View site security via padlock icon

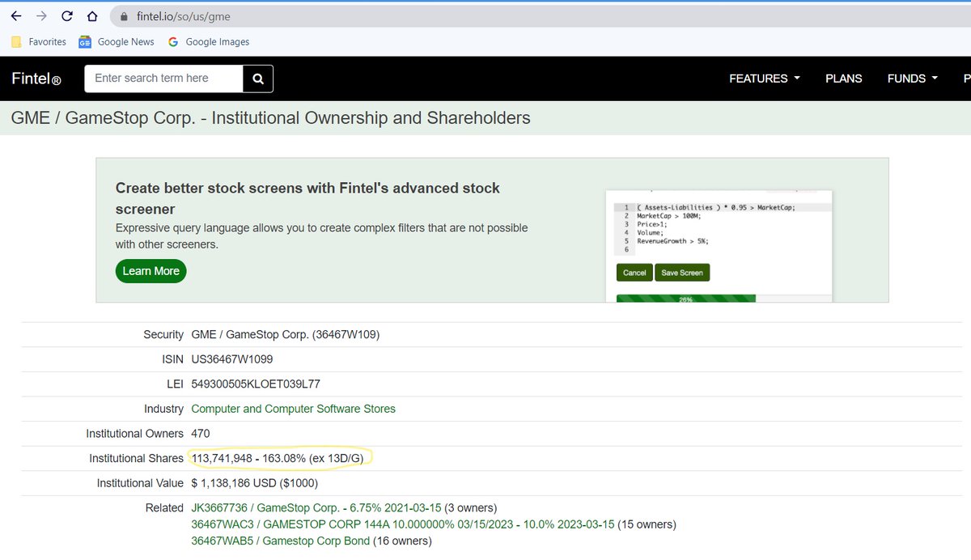point(124,16)
